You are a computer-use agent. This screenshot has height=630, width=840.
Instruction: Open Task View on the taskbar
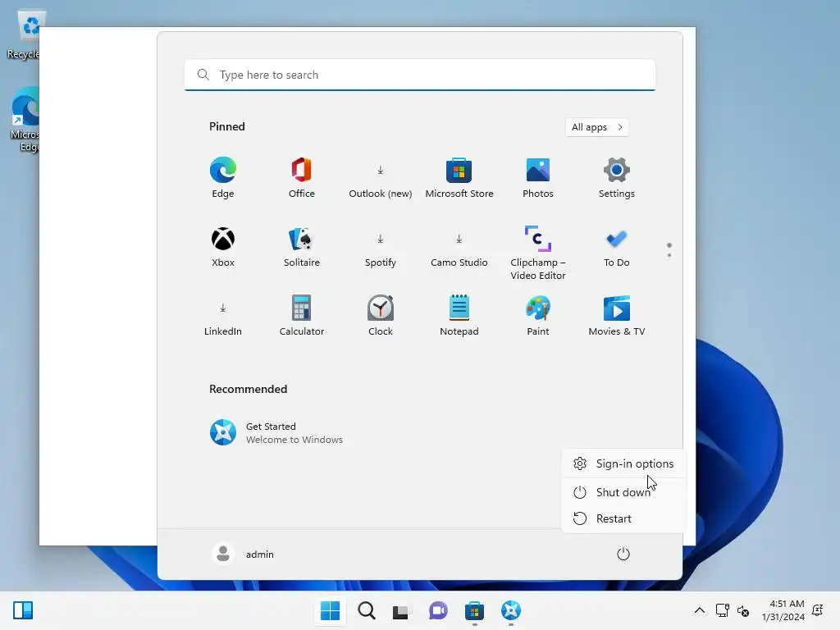tap(402, 610)
